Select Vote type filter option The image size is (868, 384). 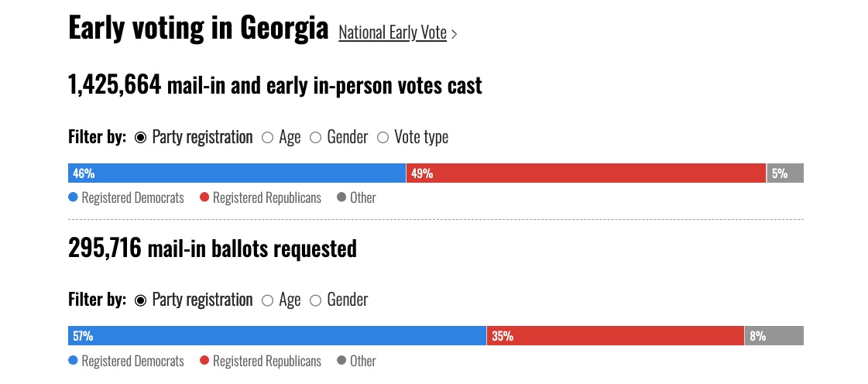[x=383, y=138]
